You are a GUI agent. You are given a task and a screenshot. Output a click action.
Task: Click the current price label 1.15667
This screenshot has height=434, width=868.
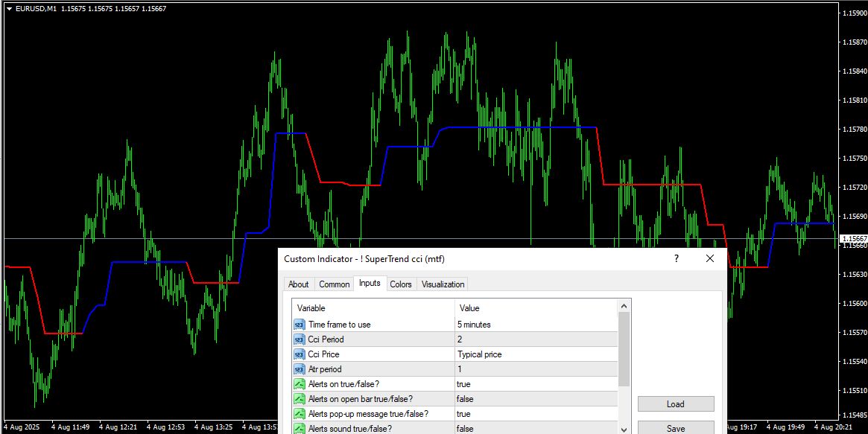pyautogui.click(x=854, y=239)
